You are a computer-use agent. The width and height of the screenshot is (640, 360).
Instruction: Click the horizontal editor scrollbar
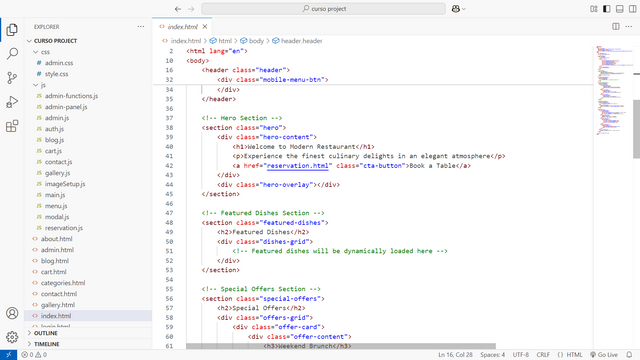click(341, 346)
